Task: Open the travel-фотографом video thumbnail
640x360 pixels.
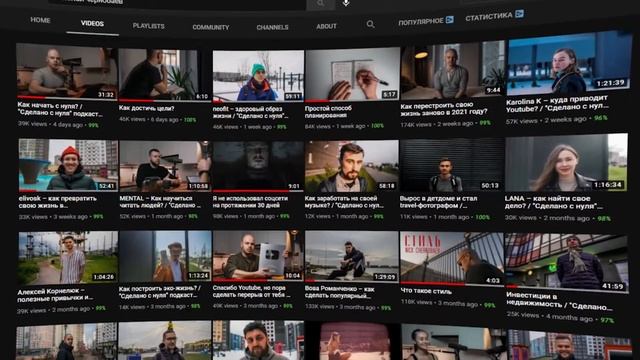Action: point(452,165)
